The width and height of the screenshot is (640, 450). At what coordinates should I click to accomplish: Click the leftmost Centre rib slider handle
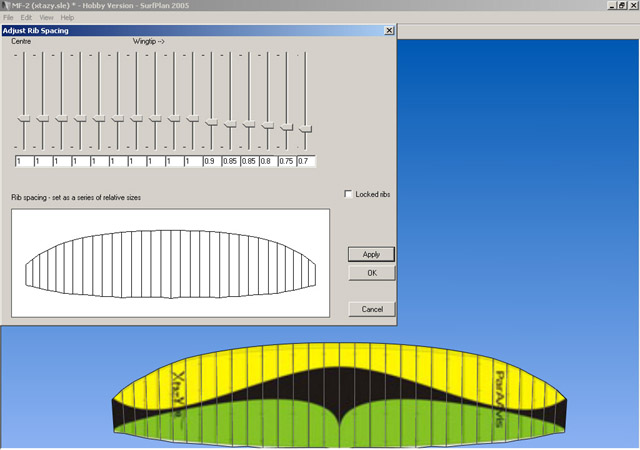24,119
